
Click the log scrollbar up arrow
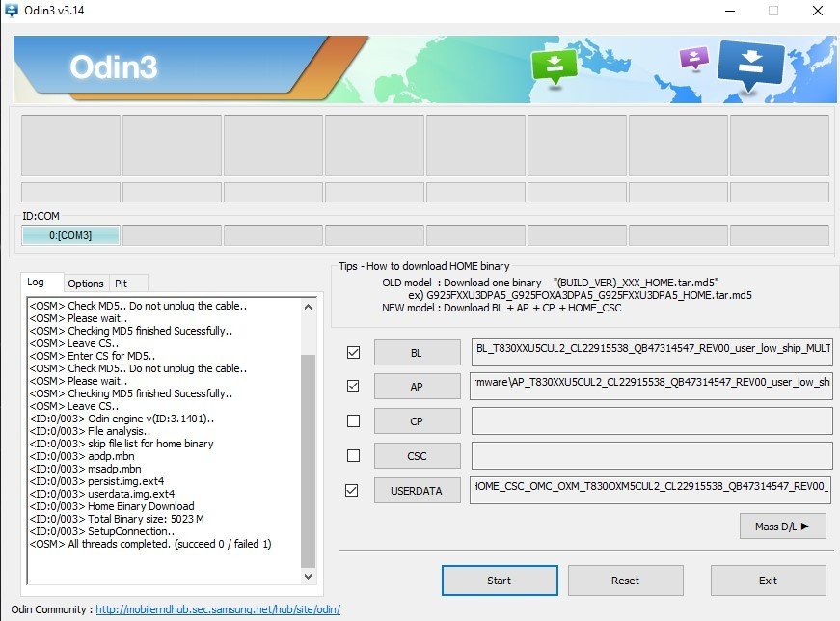point(308,307)
